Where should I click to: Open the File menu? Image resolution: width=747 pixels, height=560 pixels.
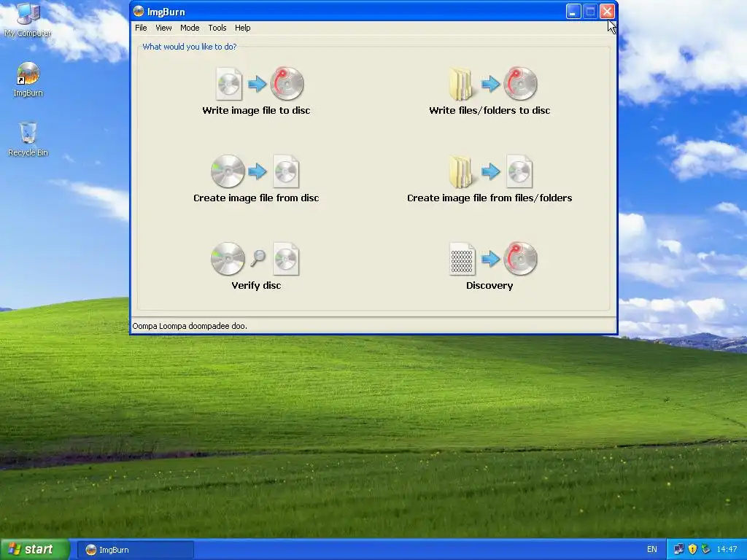coord(141,28)
